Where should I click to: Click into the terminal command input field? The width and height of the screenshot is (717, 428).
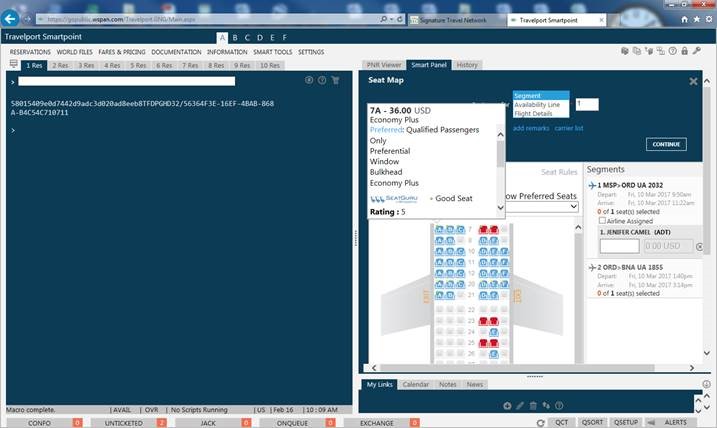[x=127, y=81]
